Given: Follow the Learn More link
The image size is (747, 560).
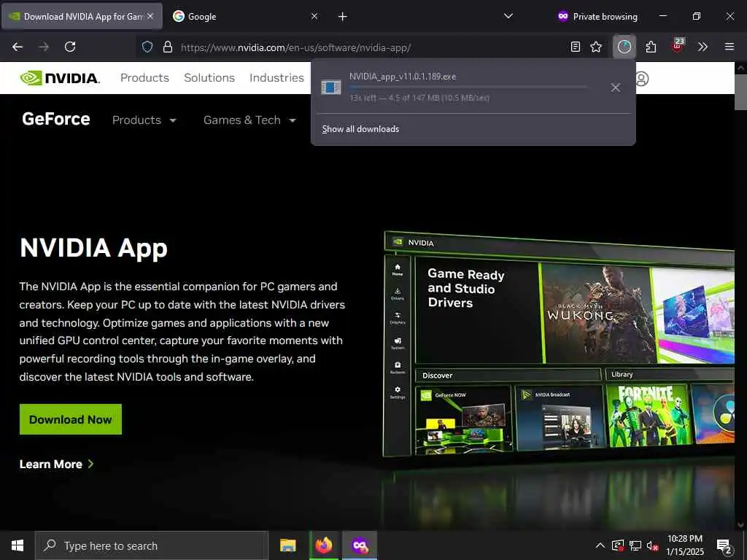Looking at the screenshot, I should pyautogui.click(x=56, y=464).
